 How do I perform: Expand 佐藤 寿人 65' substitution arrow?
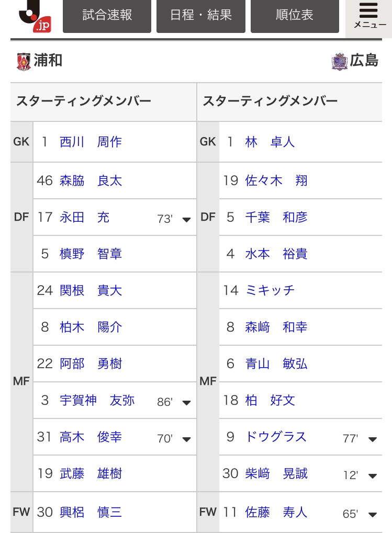[373, 515]
